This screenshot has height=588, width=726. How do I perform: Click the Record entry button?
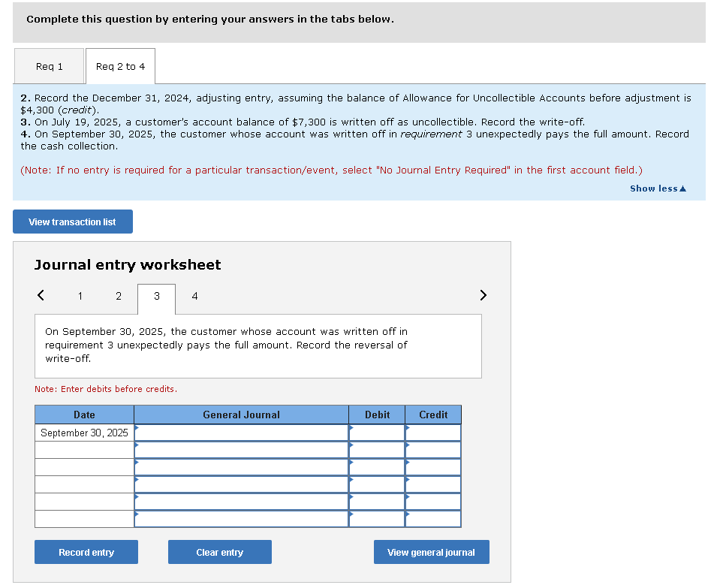point(86,553)
